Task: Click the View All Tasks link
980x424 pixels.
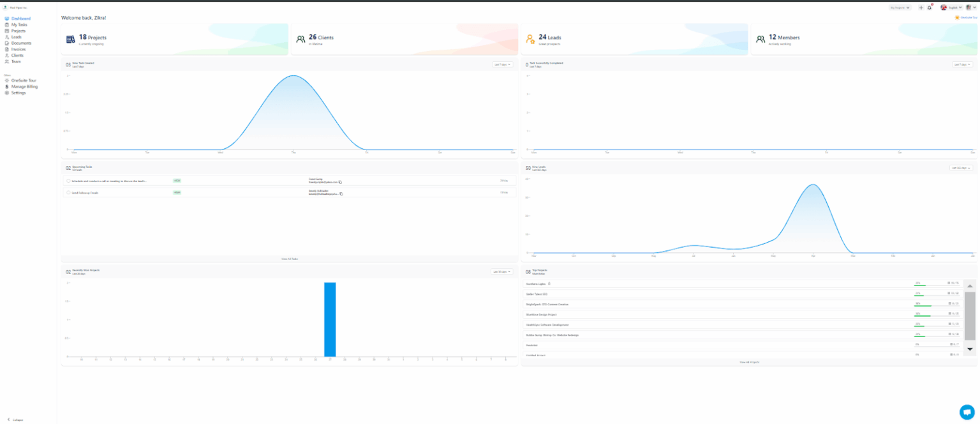Action: pos(289,259)
